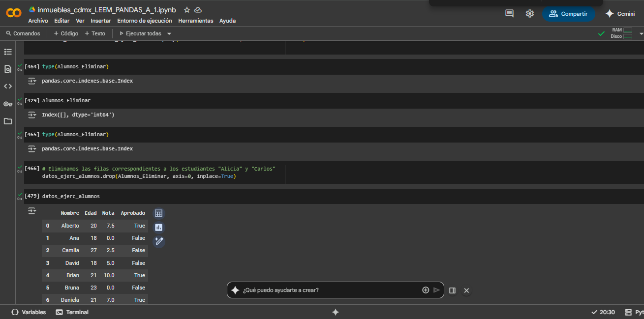
Task: Expand the Ejecutar todas dropdown arrow
Action: (x=169, y=33)
